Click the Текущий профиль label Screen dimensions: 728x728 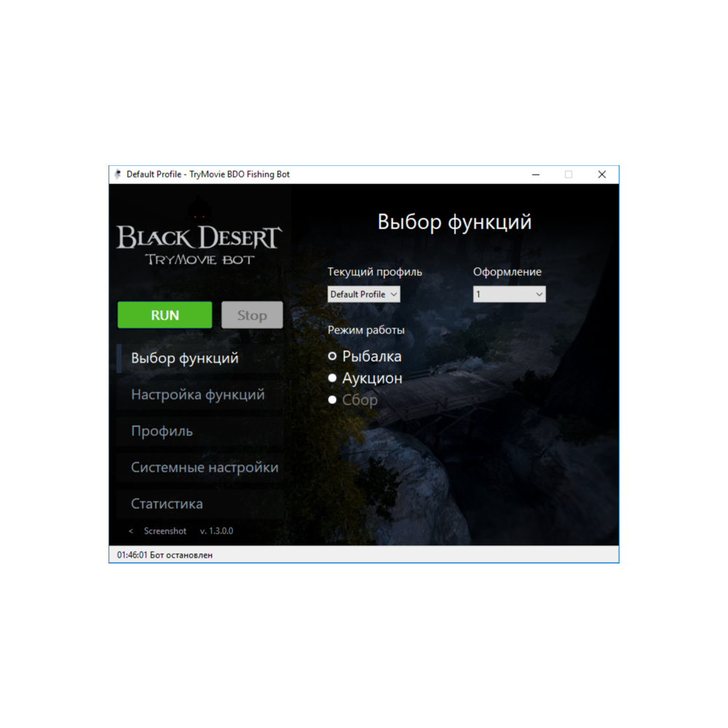pos(375,272)
